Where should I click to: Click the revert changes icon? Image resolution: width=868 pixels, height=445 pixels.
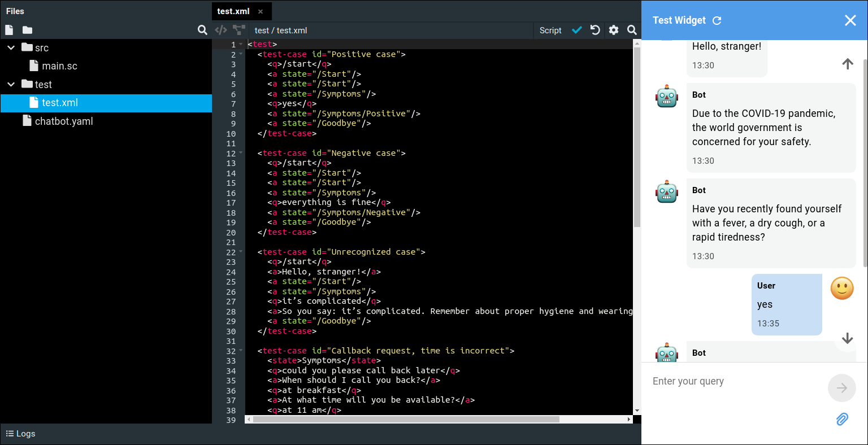pyautogui.click(x=595, y=30)
